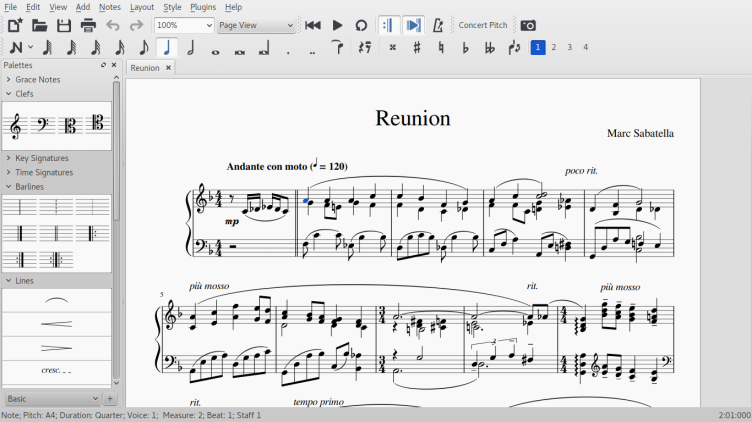Save the score with the floppy icon
752x422 pixels.
[64, 25]
